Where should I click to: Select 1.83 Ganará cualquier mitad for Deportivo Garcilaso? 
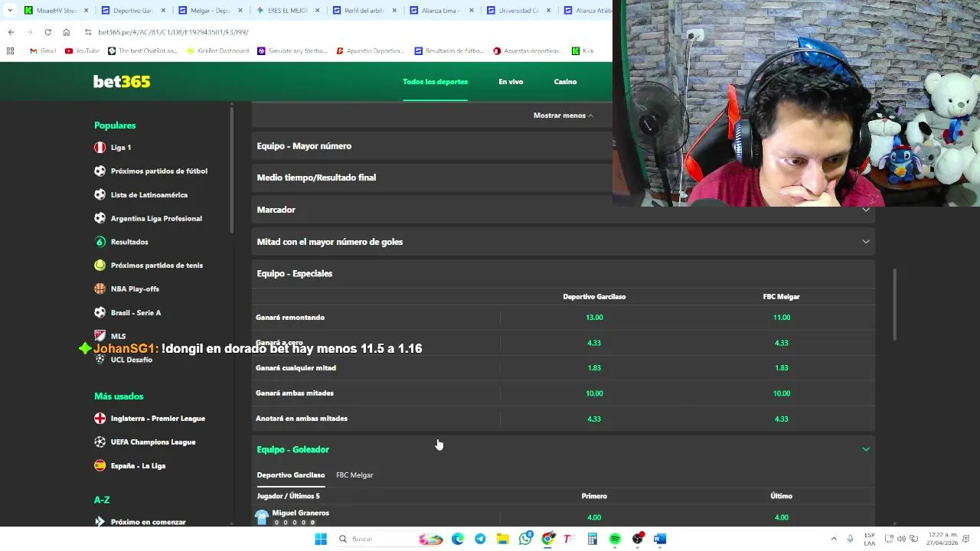point(594,368)
